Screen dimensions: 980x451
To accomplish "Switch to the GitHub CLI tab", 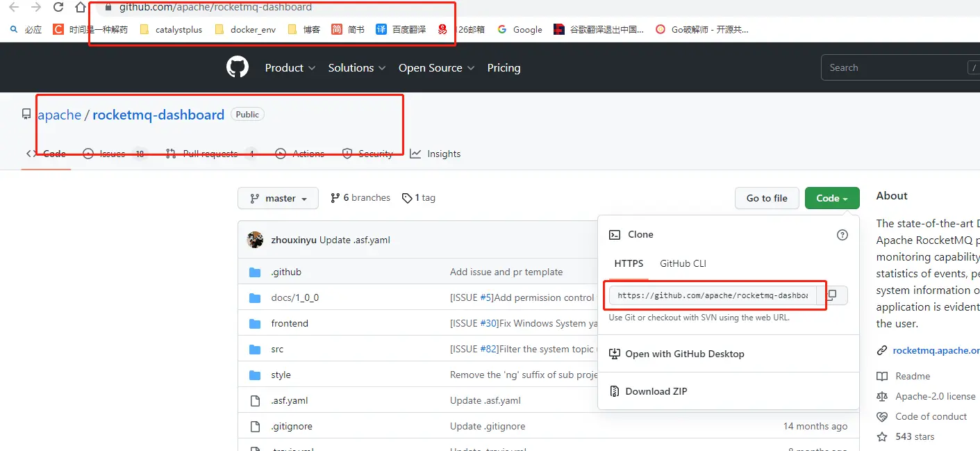I will 682,263.
